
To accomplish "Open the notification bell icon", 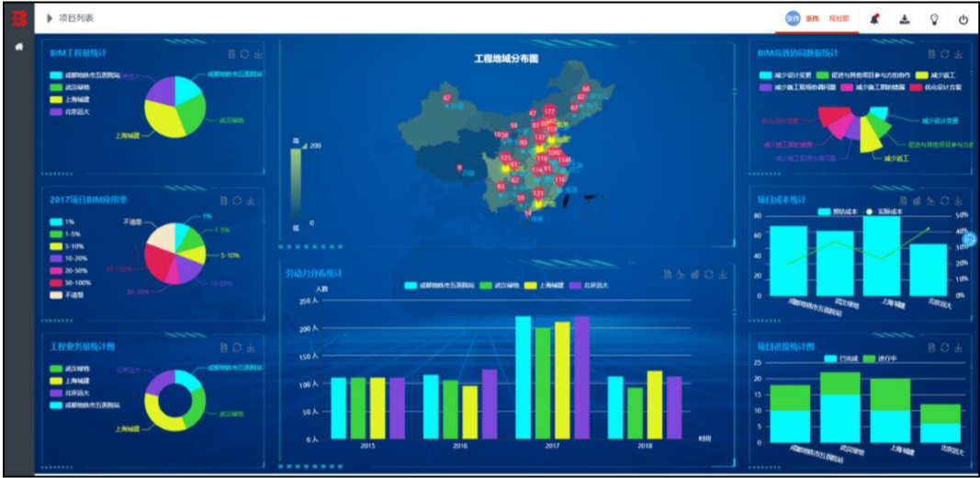I will pyautogui.click(x=875, y=19).
